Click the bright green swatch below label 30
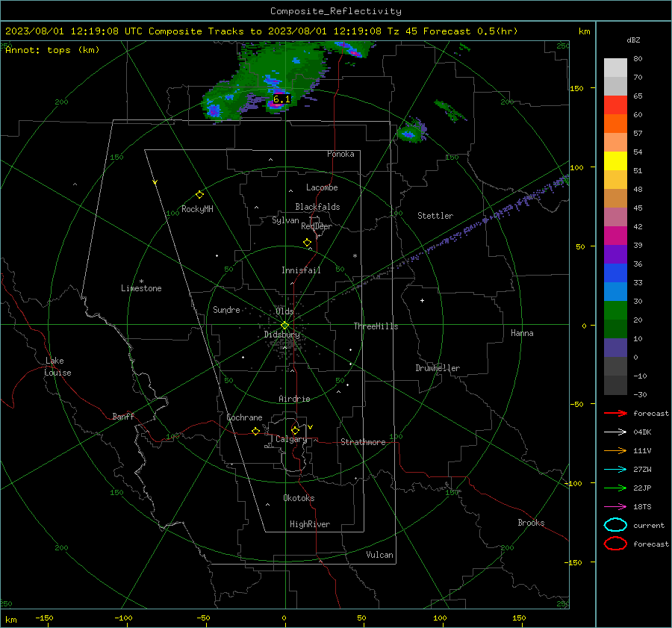The image size is (672, 628). click(x=615, y=311)
